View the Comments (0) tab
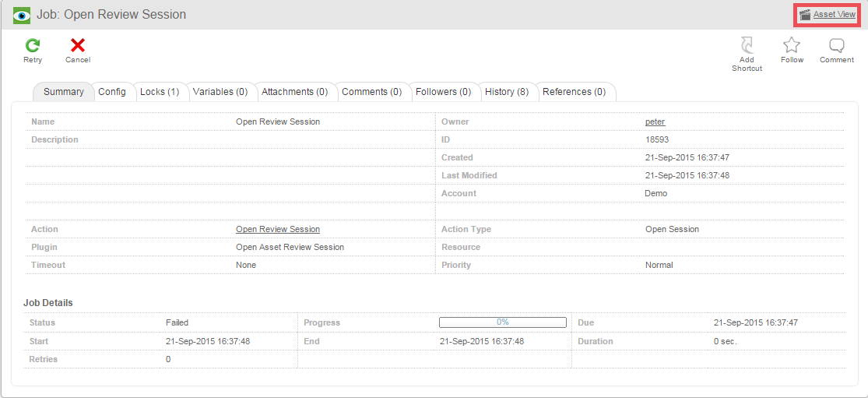This screenshot has width=868, height=398. tap(371, 92)
